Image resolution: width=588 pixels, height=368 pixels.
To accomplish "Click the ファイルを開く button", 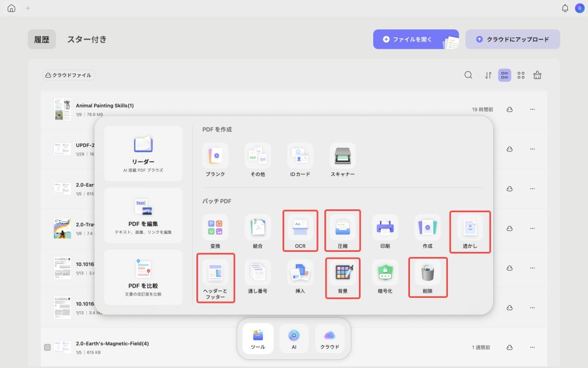I will point(416,40).
